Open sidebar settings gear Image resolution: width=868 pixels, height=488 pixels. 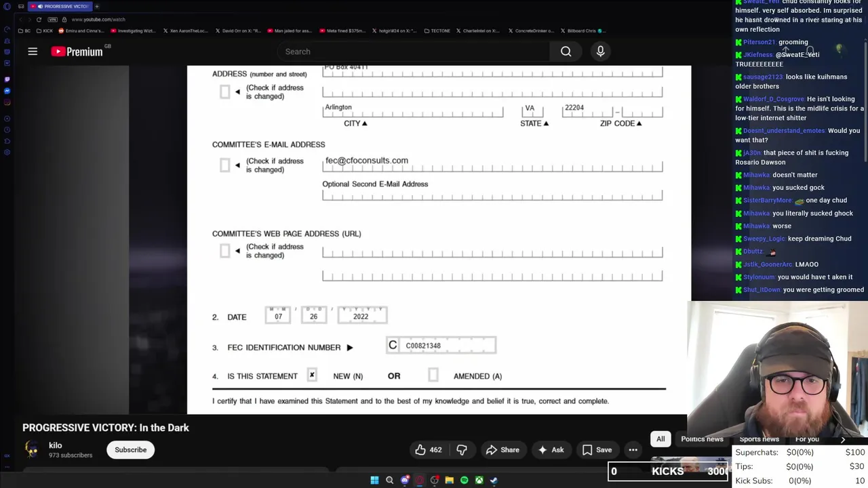[7, 152]
